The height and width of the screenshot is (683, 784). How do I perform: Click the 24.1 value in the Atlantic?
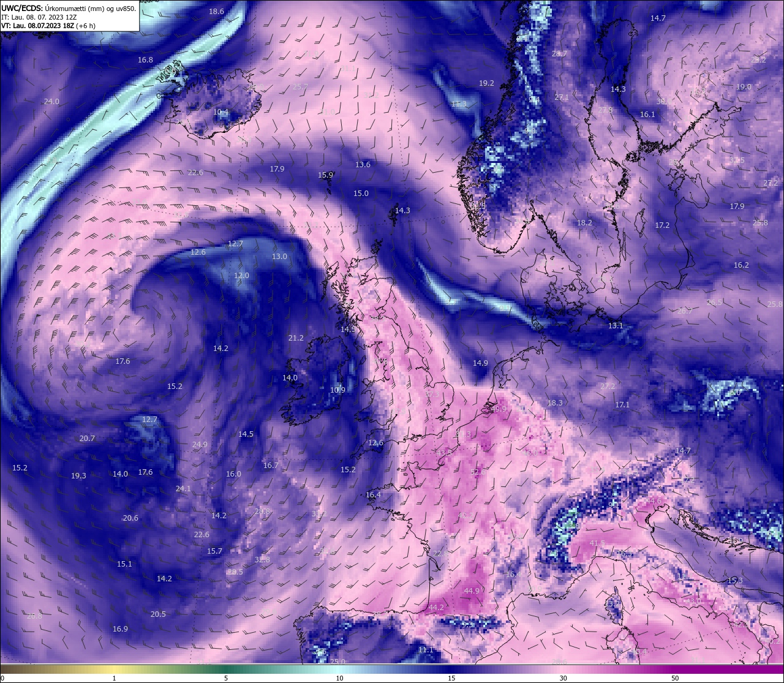pyautogui.click(x=183, y=489)
